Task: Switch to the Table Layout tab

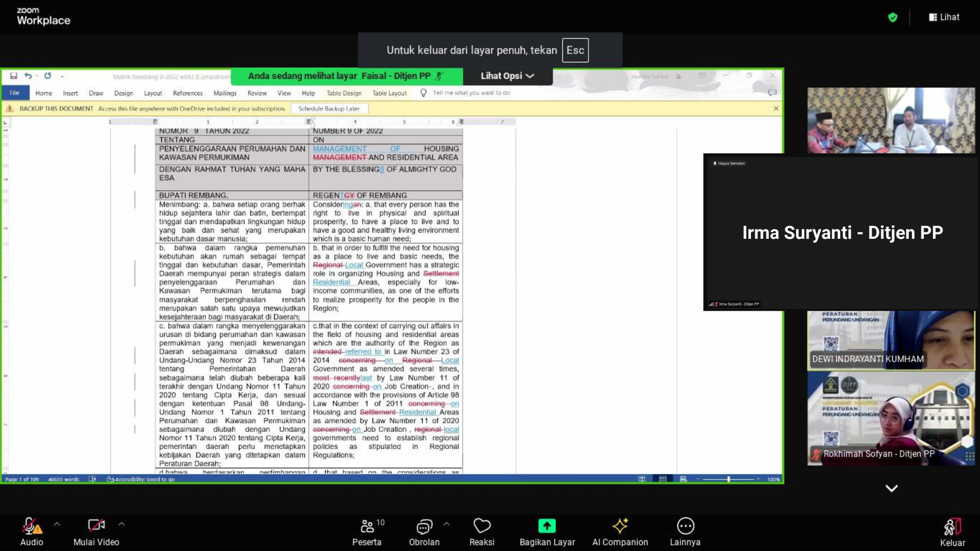Action: click(x=389, y=93)
